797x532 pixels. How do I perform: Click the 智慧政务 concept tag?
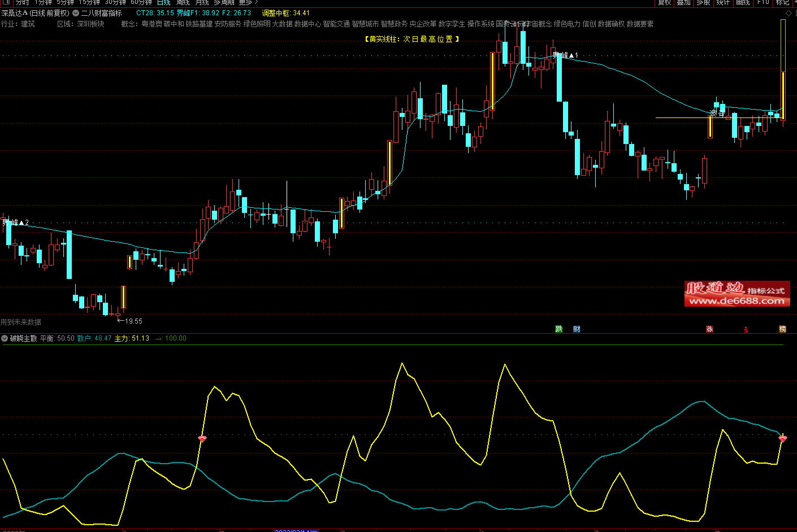click(x=394, y=24)
